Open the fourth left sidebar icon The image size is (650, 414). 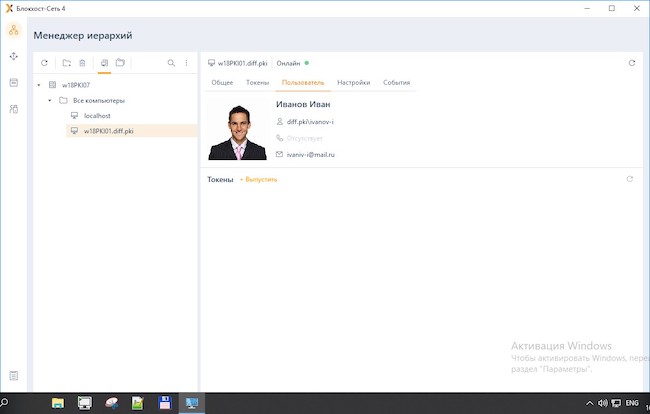pyautogui.click(x=14, y=108)
